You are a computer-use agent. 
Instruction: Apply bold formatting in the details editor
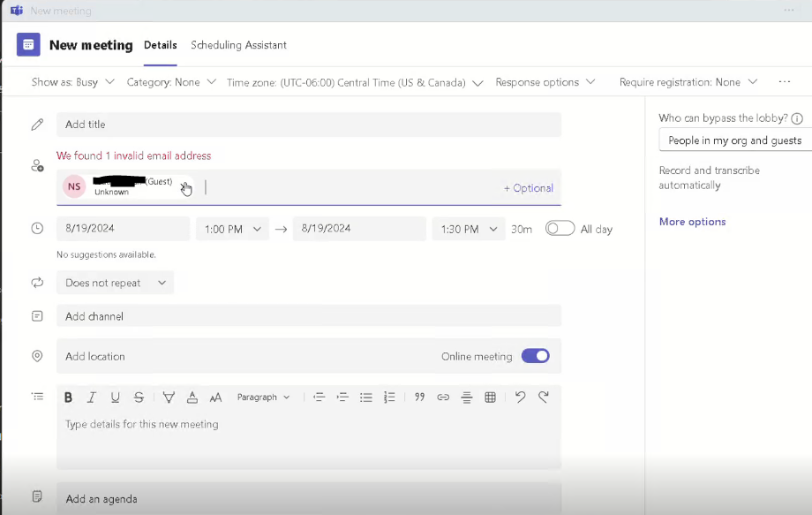pos(68,397)
